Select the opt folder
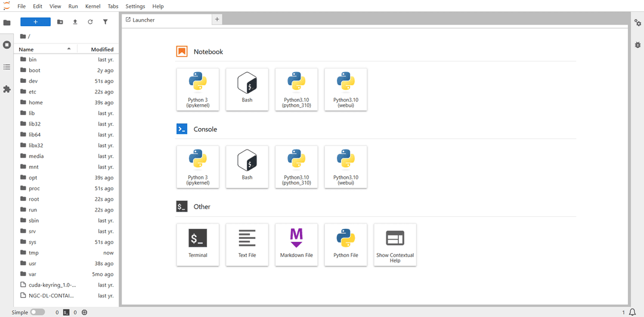644x317 pixels. [x=67, y=178]
